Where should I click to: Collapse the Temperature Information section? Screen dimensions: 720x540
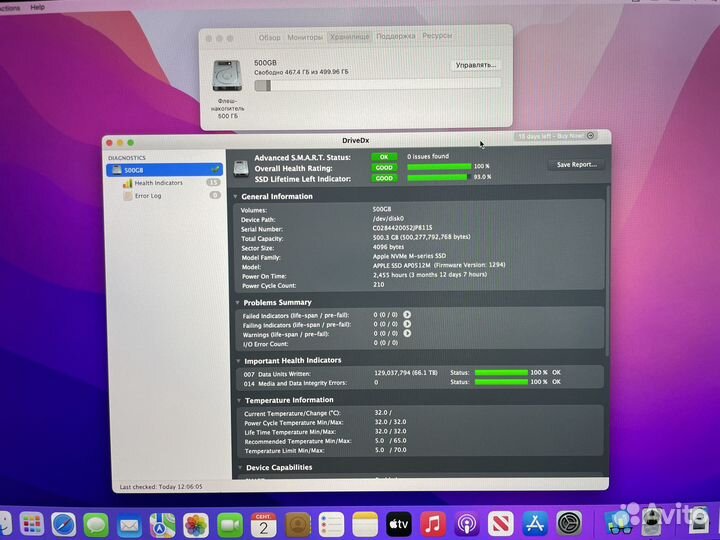tap(239, 401)
